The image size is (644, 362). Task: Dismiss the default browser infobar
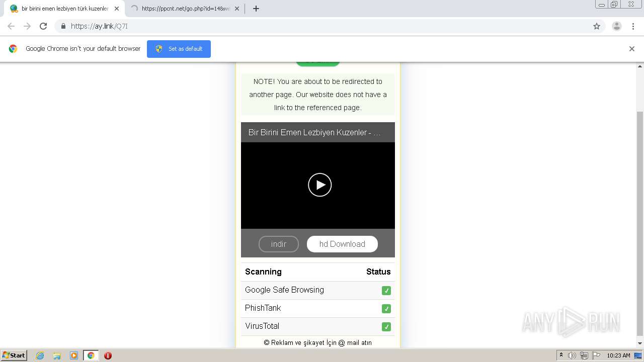[x=632, y=49]
